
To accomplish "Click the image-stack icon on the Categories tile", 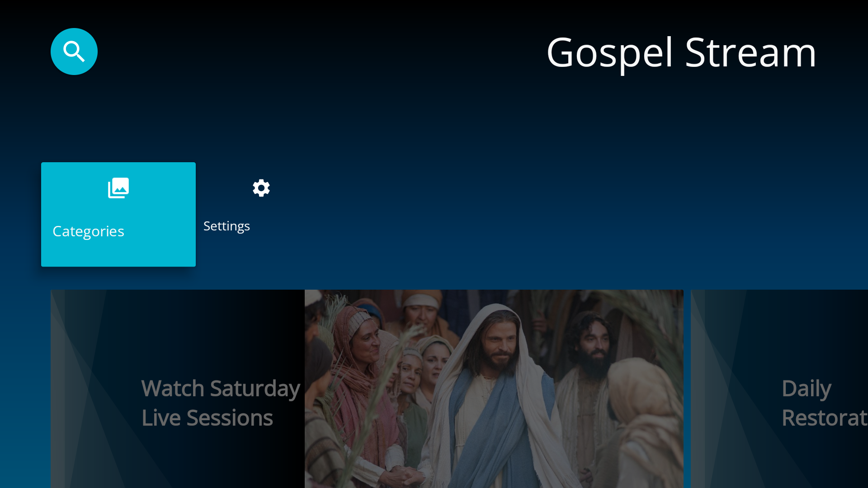I will pyautogui.click(x=118, y=188).
